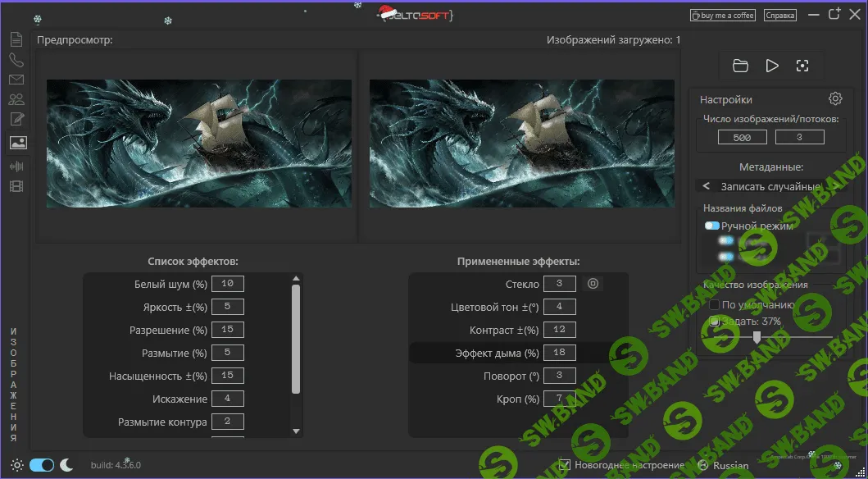
Task: Click the Цветовой тон value field
Action: click(x=560, y=307)
